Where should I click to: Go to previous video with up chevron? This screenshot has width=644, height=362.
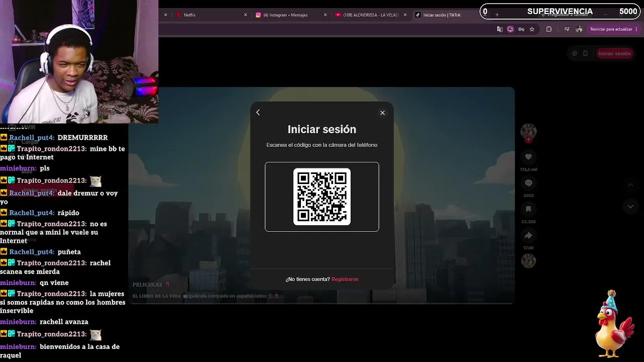[x=630, y=186]
